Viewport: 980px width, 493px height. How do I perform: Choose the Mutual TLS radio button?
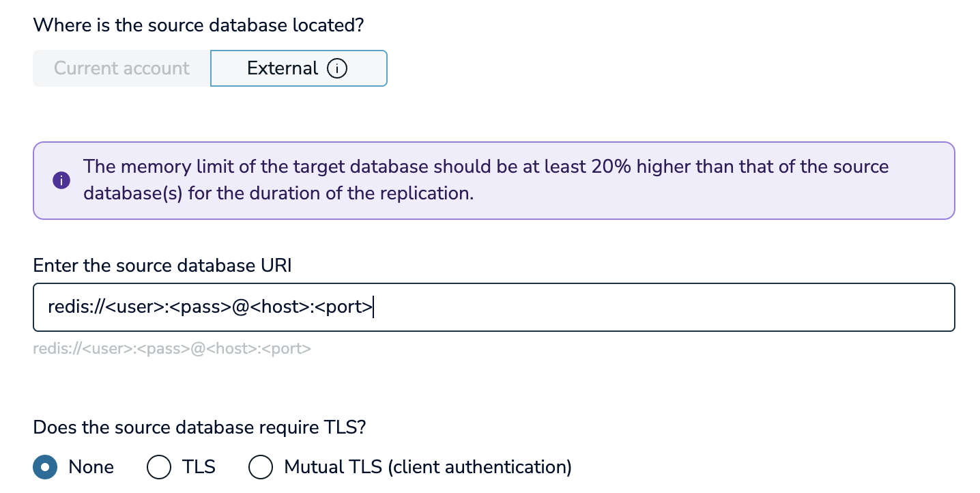click(x=261, y=467)
